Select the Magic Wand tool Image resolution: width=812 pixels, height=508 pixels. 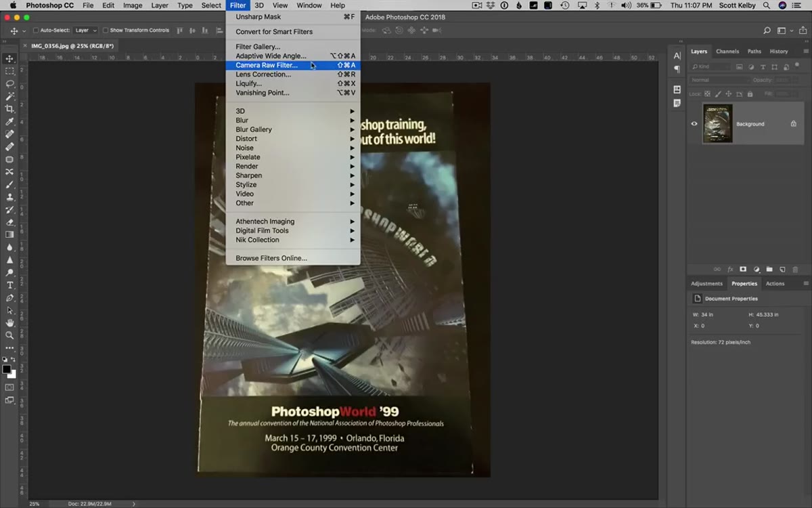pos(9,96)
